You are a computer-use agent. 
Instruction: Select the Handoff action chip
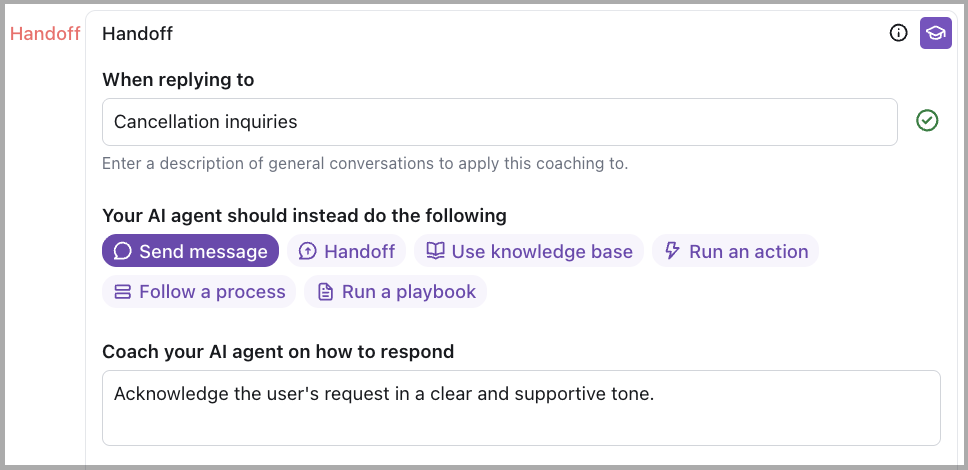tap(347, 251)
